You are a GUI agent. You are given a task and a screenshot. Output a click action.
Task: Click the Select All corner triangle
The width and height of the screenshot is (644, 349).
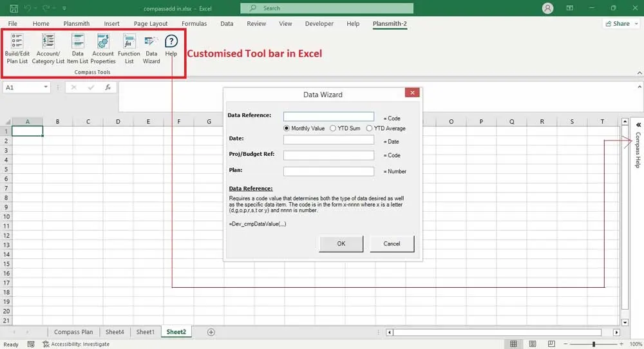pos(7,122)
